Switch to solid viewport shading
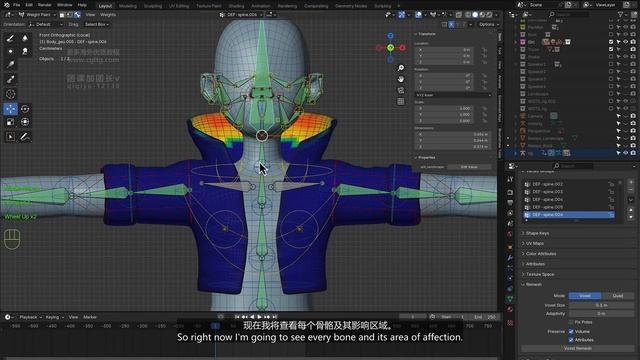The image size is (640, 360). [475, 15]
